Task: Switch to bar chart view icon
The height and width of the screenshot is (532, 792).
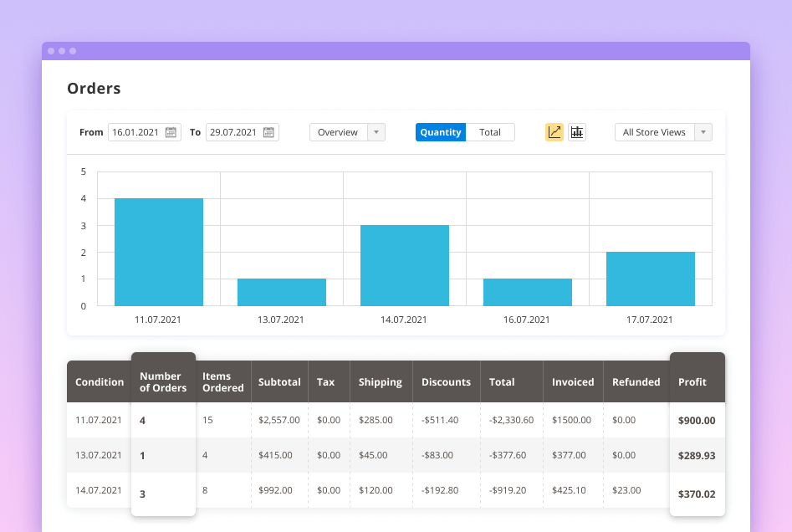Action: (x=577, y=132)
